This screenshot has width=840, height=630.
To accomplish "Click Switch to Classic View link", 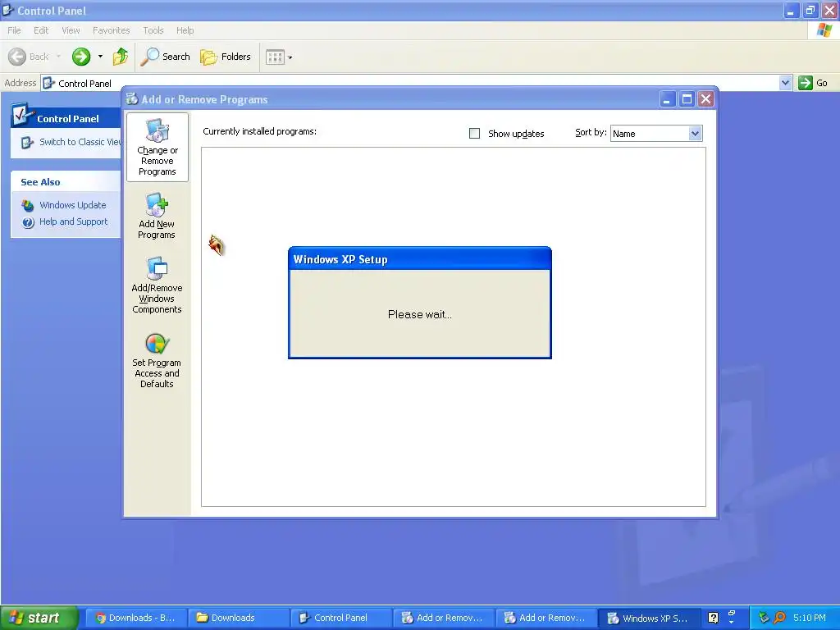I will 71,142.
